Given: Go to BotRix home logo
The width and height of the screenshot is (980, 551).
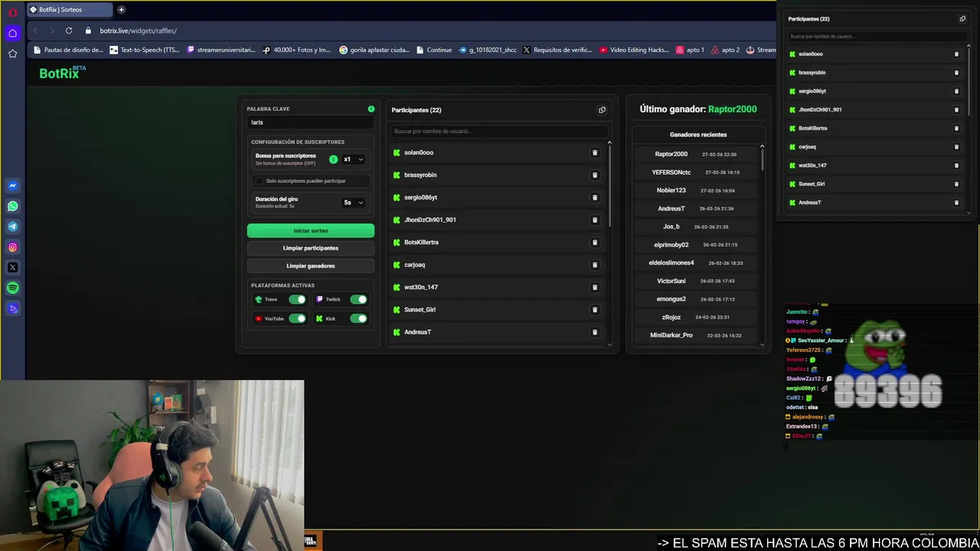Looking at the screenshot, I should [x=62, y=73].
